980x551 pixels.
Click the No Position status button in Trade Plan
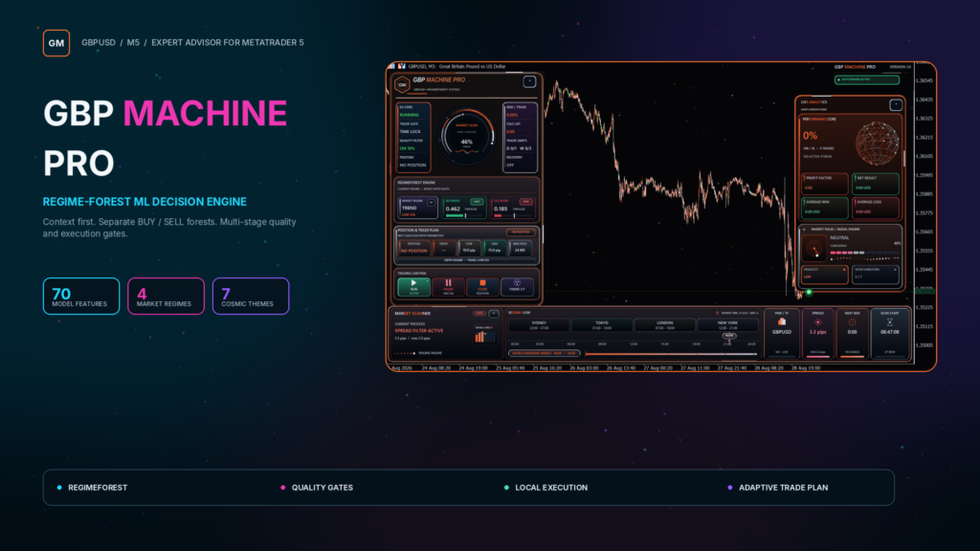click(521, 231)
